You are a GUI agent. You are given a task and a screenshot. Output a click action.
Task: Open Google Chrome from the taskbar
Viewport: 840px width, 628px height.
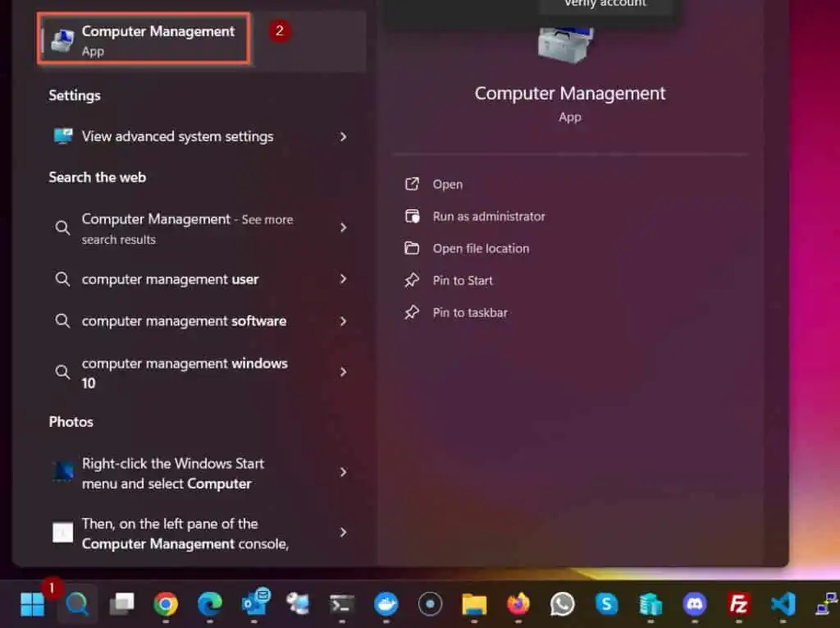click(x=167, y=604)
